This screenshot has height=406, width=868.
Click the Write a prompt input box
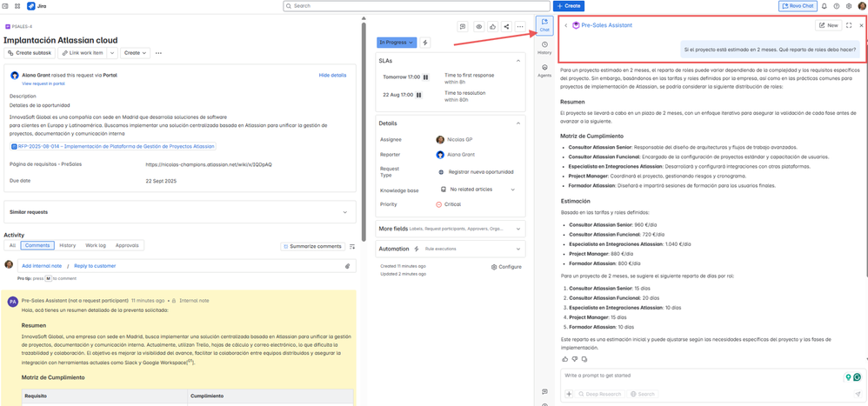[x=700, y=376]
